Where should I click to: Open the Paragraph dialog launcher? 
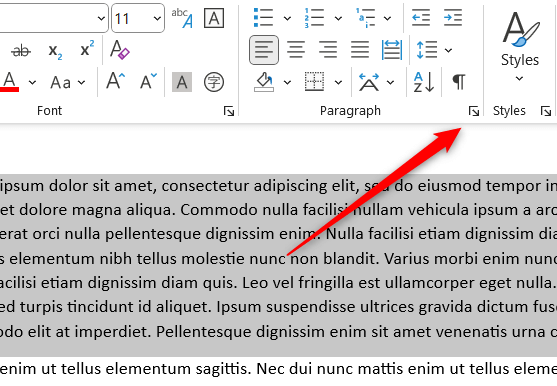474,111
